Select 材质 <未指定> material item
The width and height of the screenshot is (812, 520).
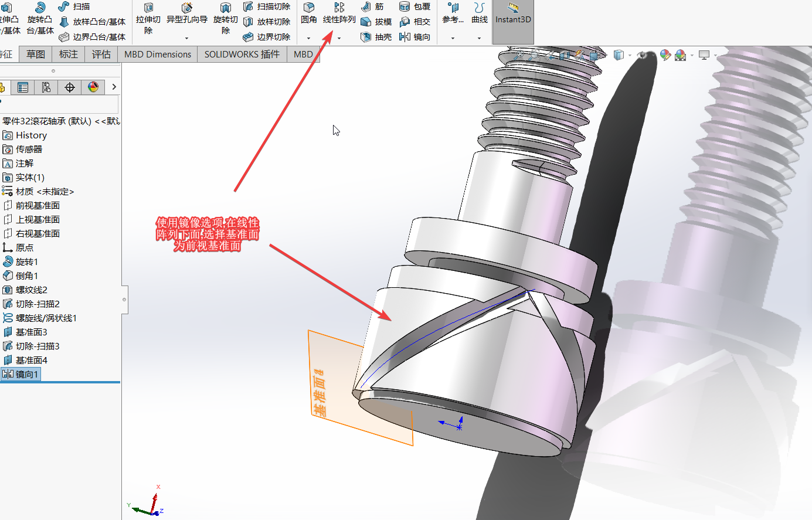pos(38,192)
